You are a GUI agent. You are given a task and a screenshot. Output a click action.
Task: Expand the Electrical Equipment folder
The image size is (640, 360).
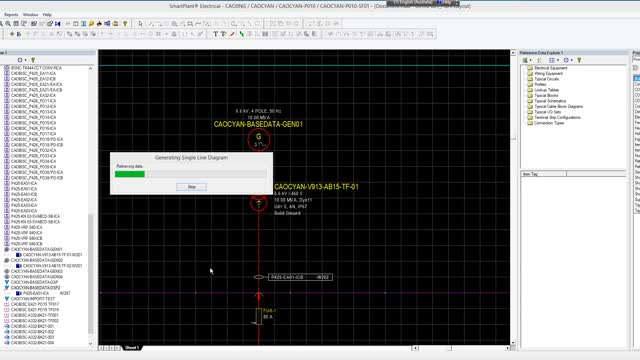pos(547,68)
